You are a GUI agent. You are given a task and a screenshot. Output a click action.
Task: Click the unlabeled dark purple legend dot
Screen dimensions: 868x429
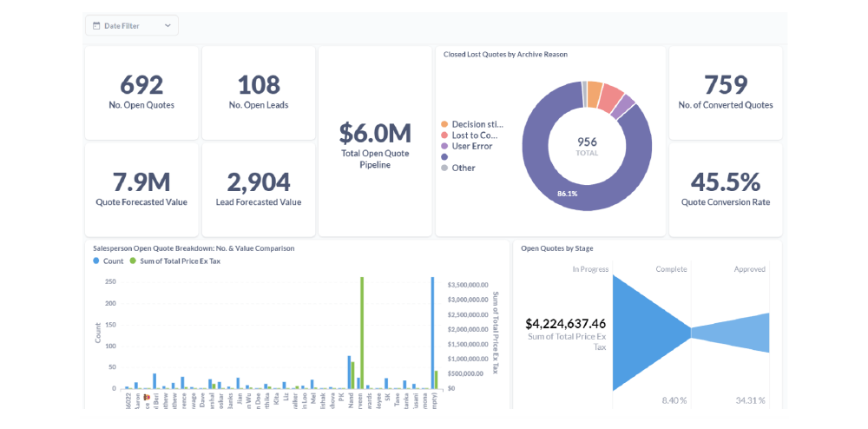point(444,157)
